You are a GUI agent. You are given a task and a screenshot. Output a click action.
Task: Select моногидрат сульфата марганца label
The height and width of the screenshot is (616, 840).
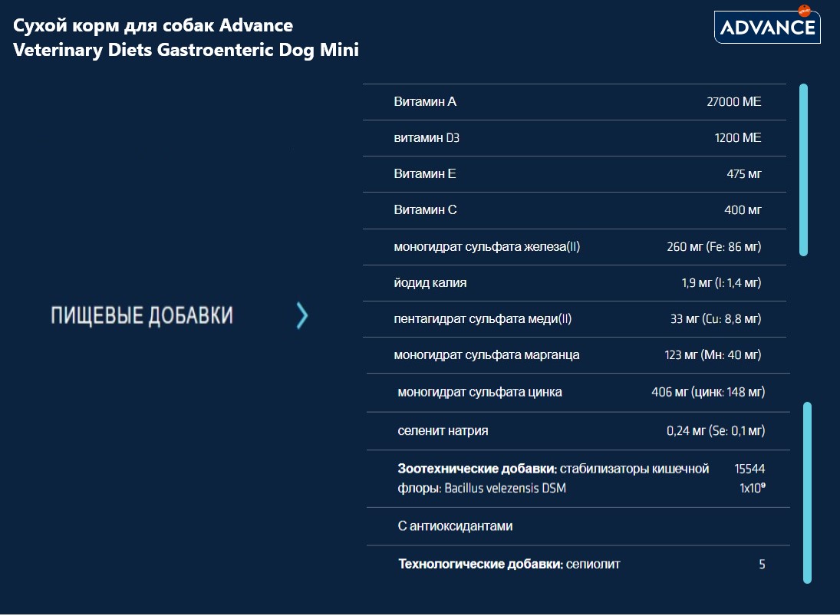(486, 355)
